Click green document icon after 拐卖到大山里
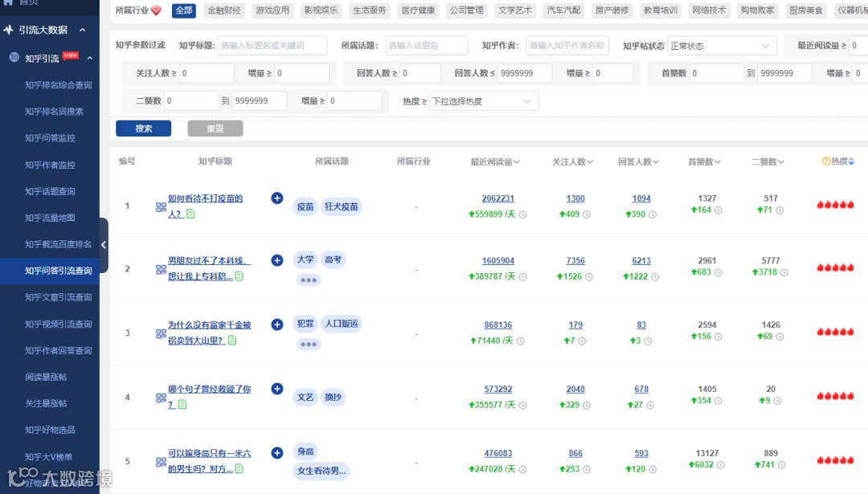Image resolution: width=868 pixels, height=494 pixels. pos(232,340)
